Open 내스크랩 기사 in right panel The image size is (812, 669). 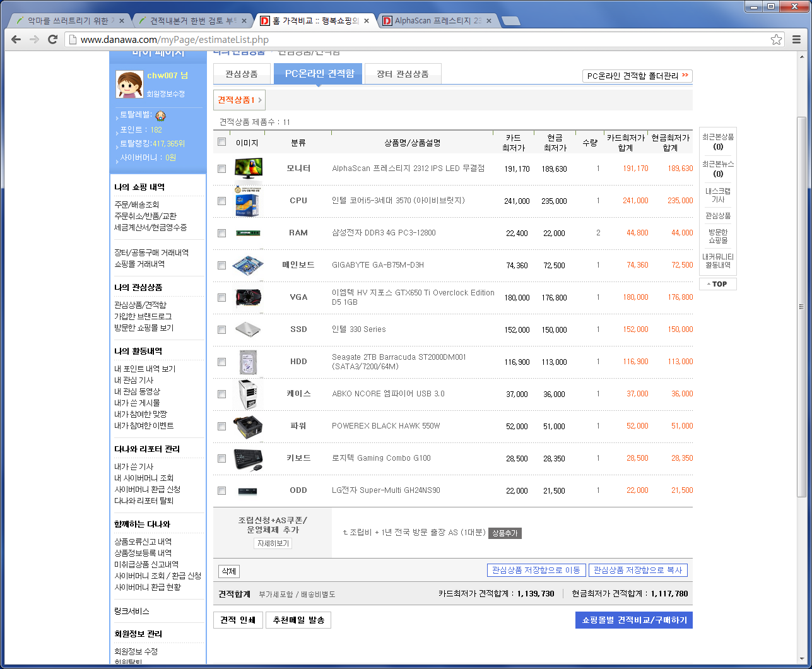(x=718, y=195)
